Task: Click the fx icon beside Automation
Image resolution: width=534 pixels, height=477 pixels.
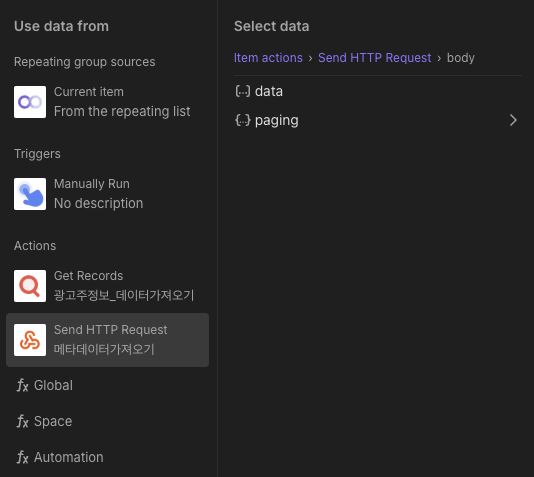Action: [22, 457]
